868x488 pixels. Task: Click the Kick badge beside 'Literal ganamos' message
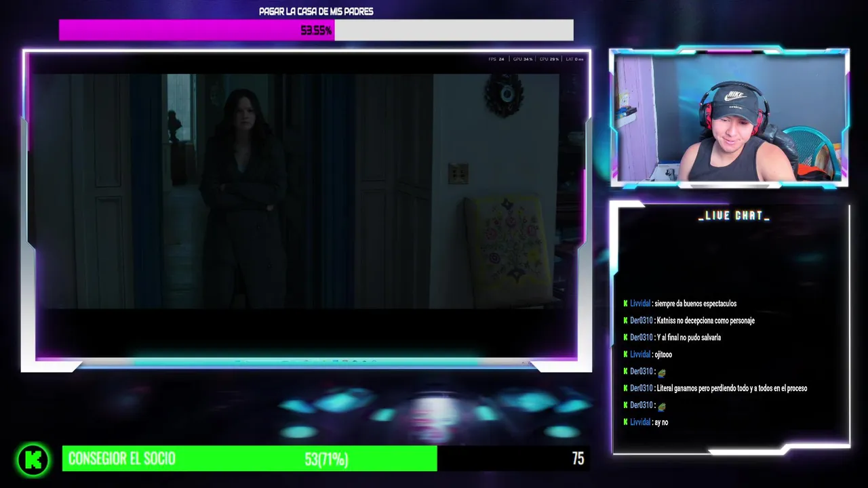pyautogui.click(x=625, y=388)
